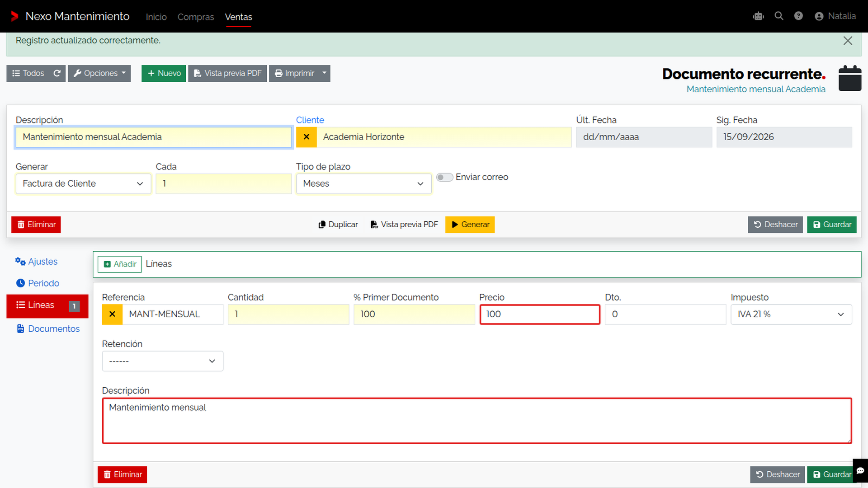This screenshot has height=488, width=868.
Task: Click the Imprimir button
Action: click(x=294, y=73)
